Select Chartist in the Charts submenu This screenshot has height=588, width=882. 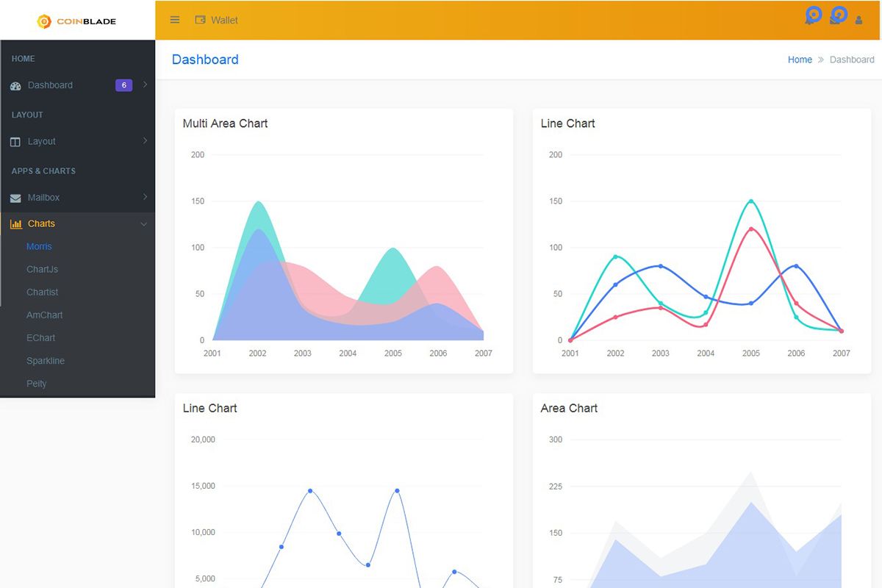tap(42, 292)
